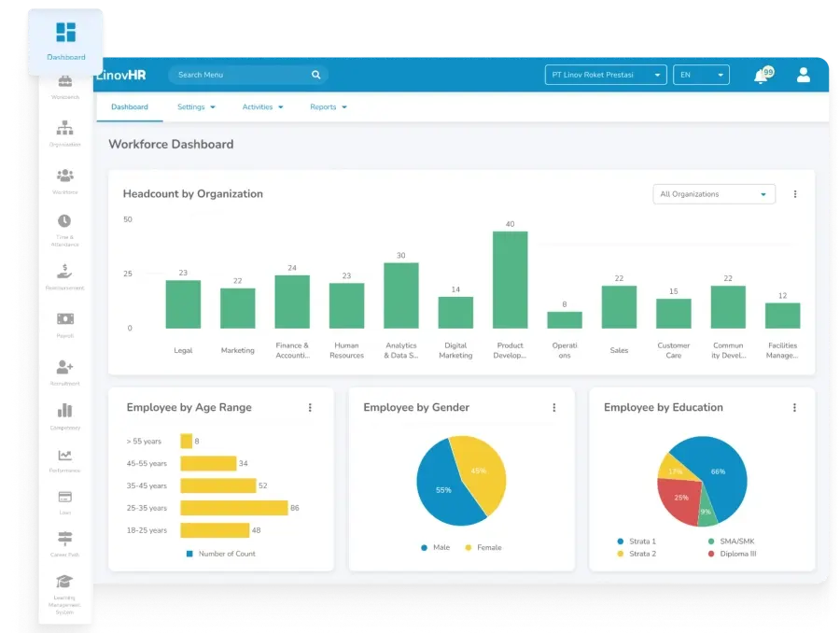Image resolution: width=840 pixels, height=633 pixels.
Task: Open the Competency module in the sidebar
Action: click(x=64, y=409)
